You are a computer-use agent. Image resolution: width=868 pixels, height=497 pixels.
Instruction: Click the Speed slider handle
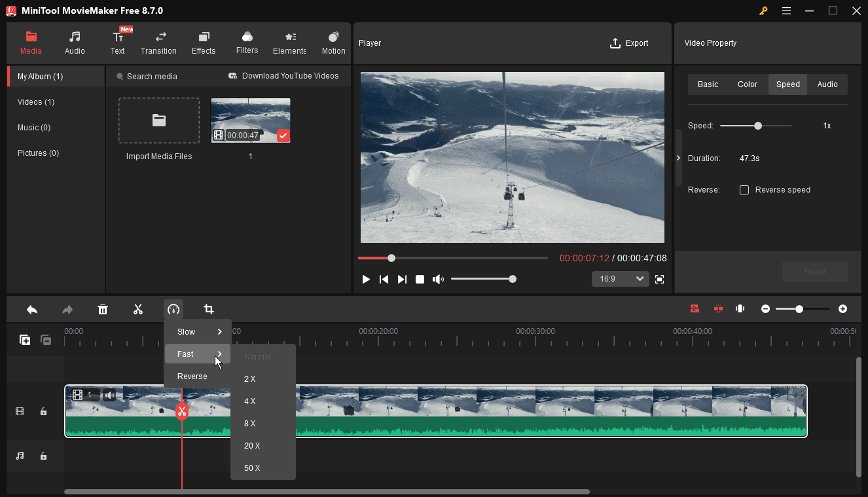pyautogui.click(x=758, y=126)
